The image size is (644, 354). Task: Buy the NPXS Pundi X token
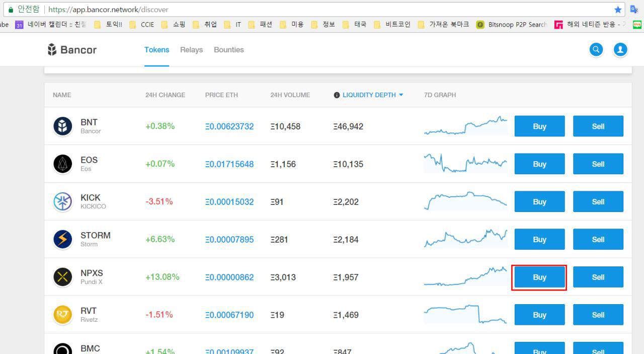(x=539, y=277)
